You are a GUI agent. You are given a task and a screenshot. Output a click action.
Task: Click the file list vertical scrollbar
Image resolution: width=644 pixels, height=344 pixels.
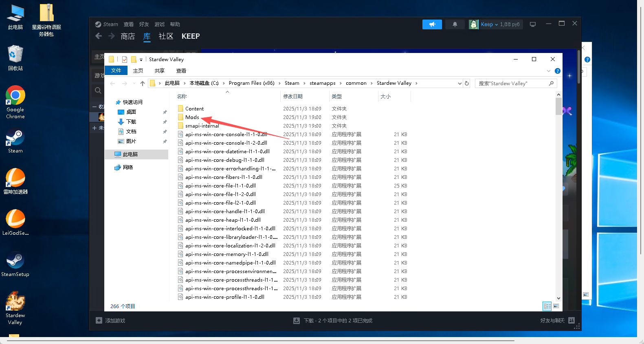click(558, 196)
